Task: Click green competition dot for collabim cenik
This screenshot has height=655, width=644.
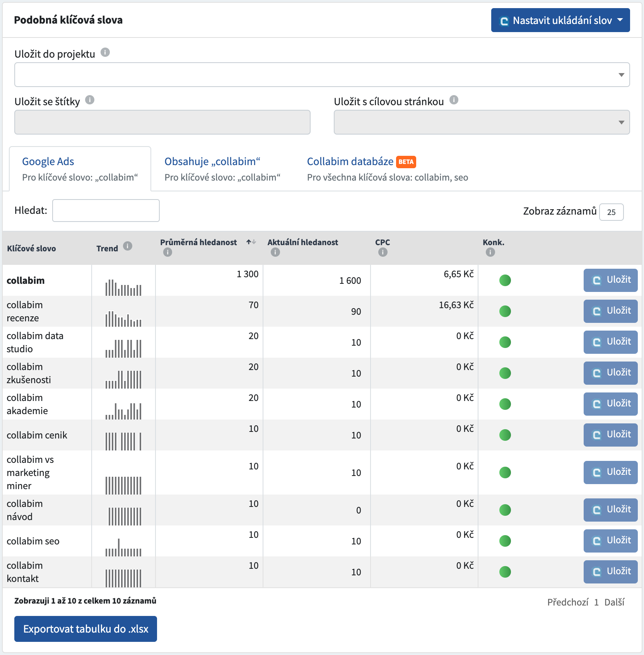Action: click(505, 435)
